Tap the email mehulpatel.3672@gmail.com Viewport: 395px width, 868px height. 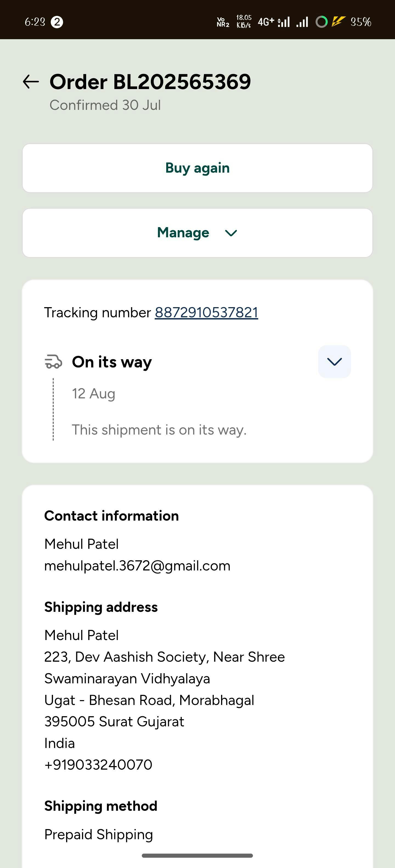tap(137, 566)
